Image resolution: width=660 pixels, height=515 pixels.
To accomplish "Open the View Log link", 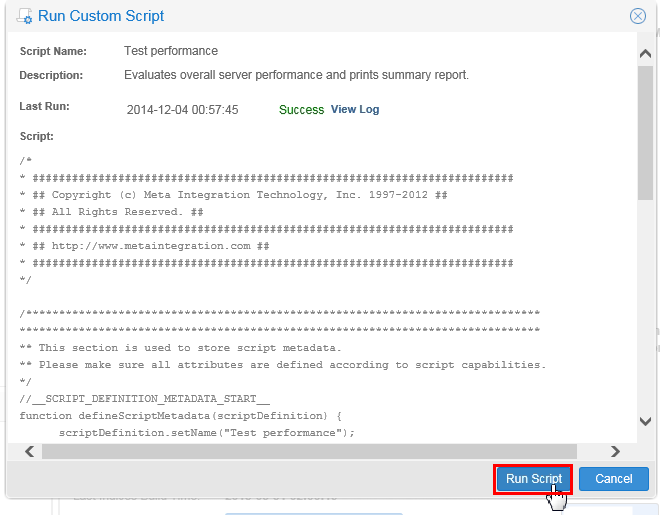I will [355, 109].
